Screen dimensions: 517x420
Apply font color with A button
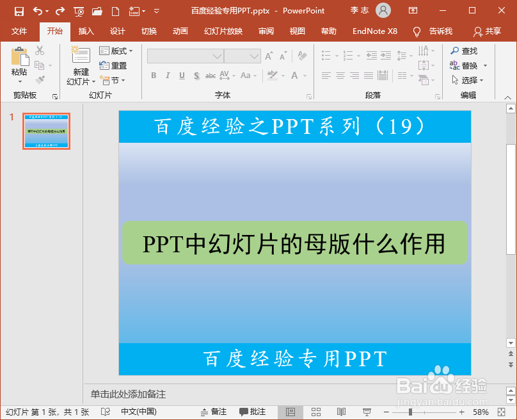click(295, 76)
